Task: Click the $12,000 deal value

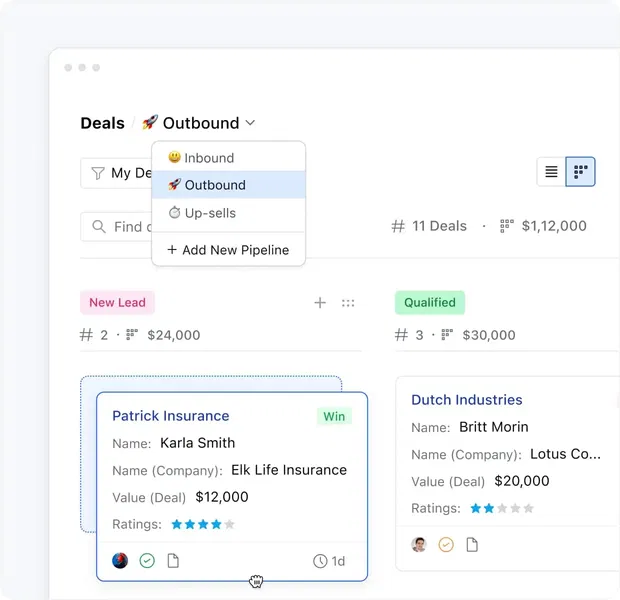Action: pyautogui.click(x=222, y=497)
